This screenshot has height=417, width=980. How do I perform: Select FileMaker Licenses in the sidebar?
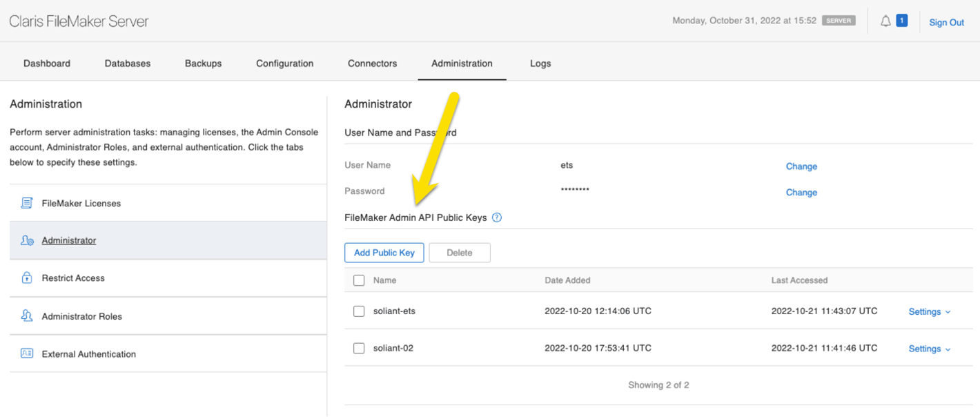pos(168,203)
